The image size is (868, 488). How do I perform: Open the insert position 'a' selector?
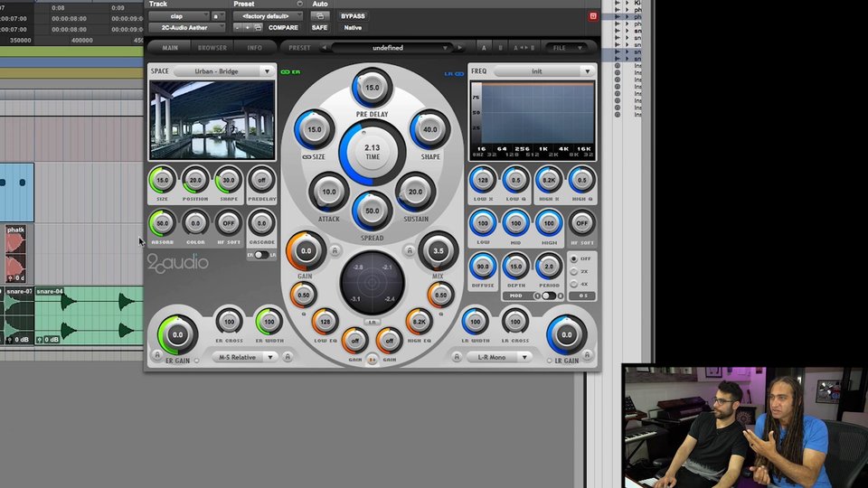coord(218,16)
